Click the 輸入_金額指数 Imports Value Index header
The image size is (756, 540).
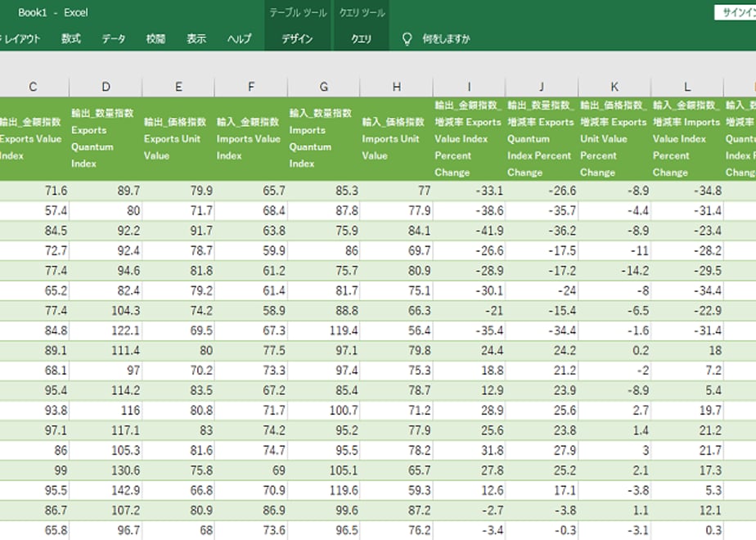click(x=250, y=139)
